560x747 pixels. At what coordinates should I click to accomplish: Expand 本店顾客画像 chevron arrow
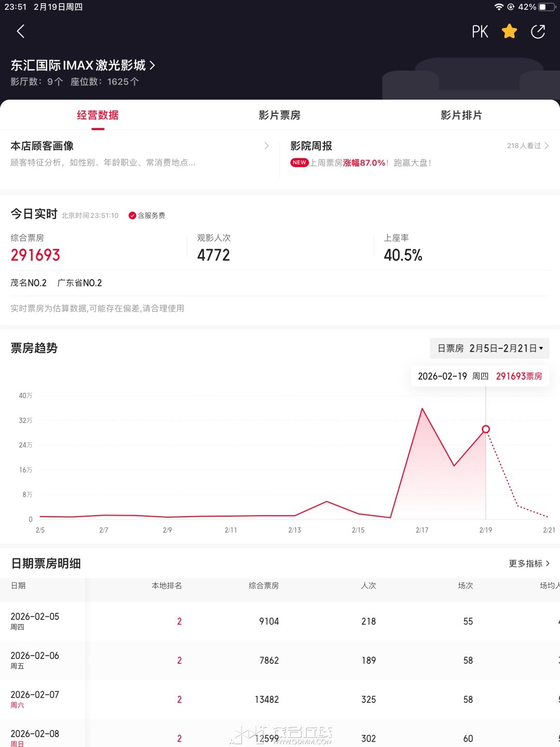pyautogui.click(x=267, y=146)
